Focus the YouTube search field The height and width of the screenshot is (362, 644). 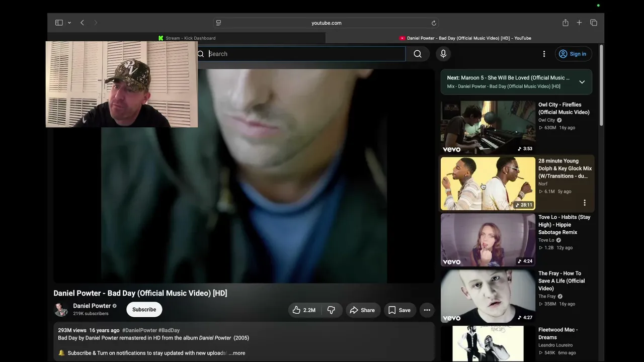(x=304, y=54)
